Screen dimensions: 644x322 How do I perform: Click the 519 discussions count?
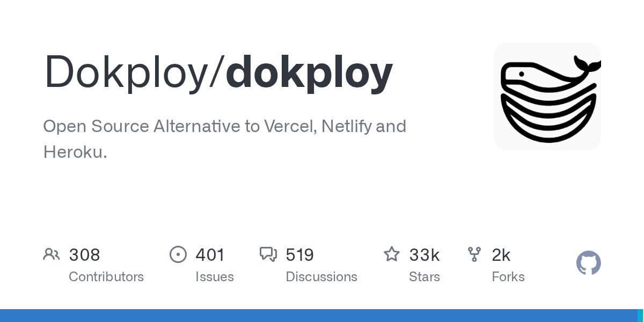click(299, 255)
